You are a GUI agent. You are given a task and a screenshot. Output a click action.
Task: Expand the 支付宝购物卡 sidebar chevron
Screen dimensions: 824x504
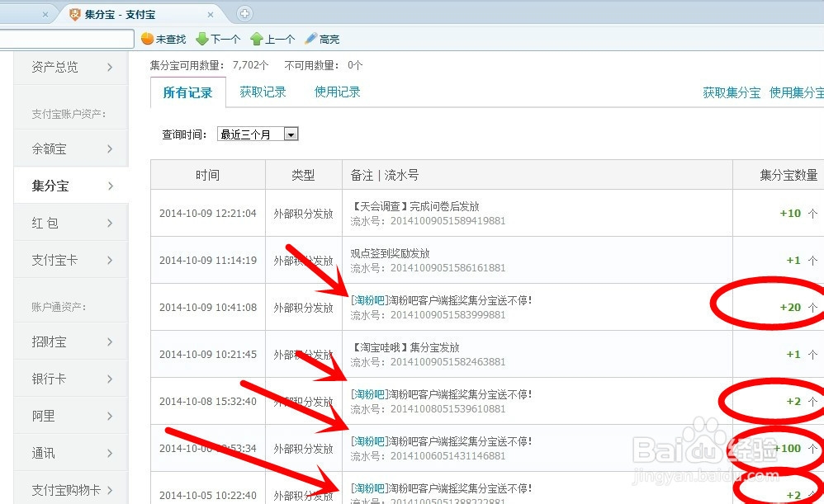click(x=110, y=490)
